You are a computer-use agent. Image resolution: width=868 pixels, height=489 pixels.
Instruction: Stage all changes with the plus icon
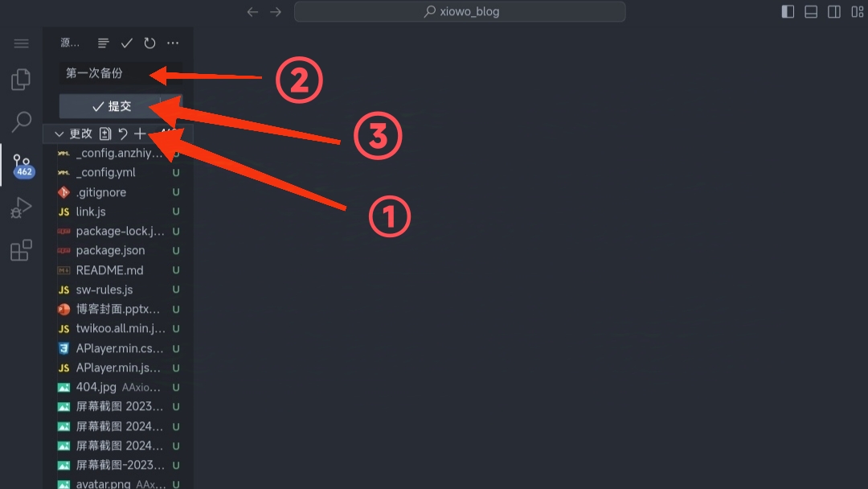[x=140, y=134]
